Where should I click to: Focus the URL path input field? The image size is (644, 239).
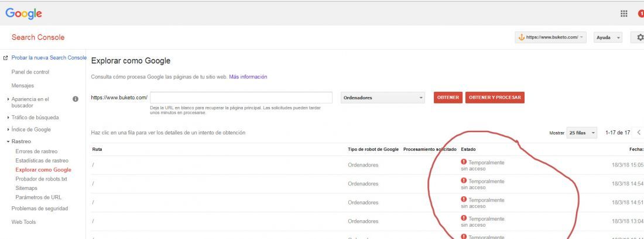point(241,98)
